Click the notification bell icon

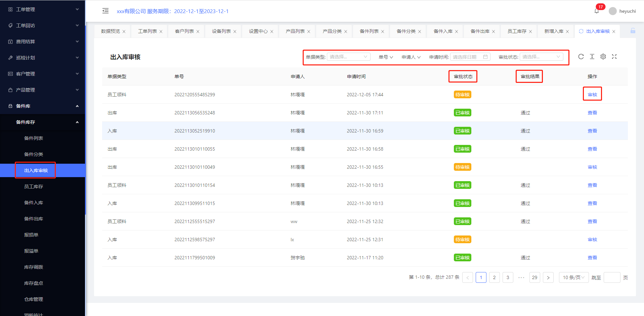click(596, 11)
